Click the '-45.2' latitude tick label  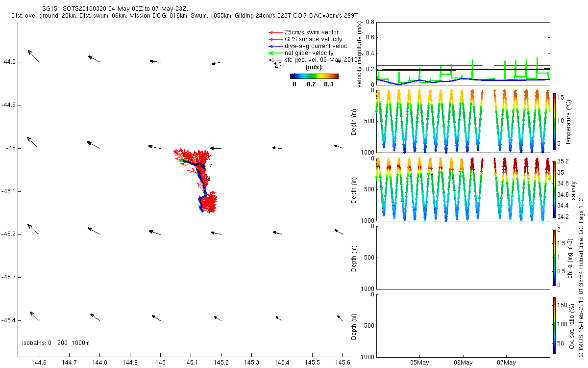point(9,234)
